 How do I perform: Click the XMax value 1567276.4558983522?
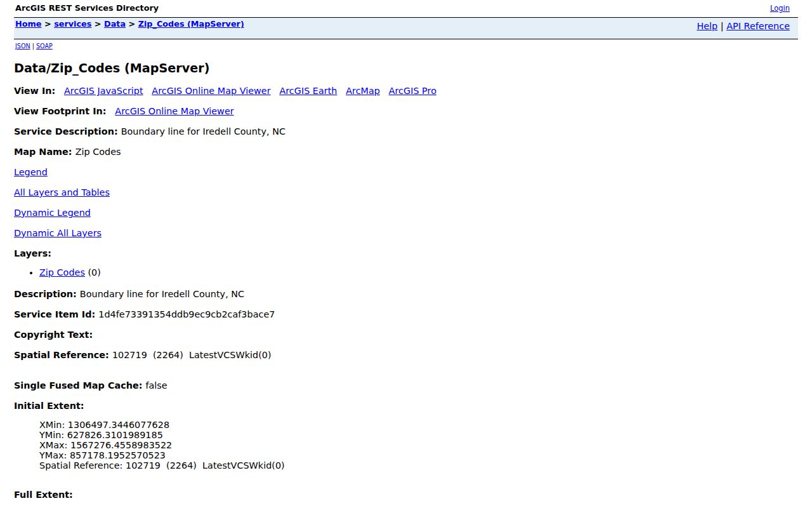pos(121,445)
